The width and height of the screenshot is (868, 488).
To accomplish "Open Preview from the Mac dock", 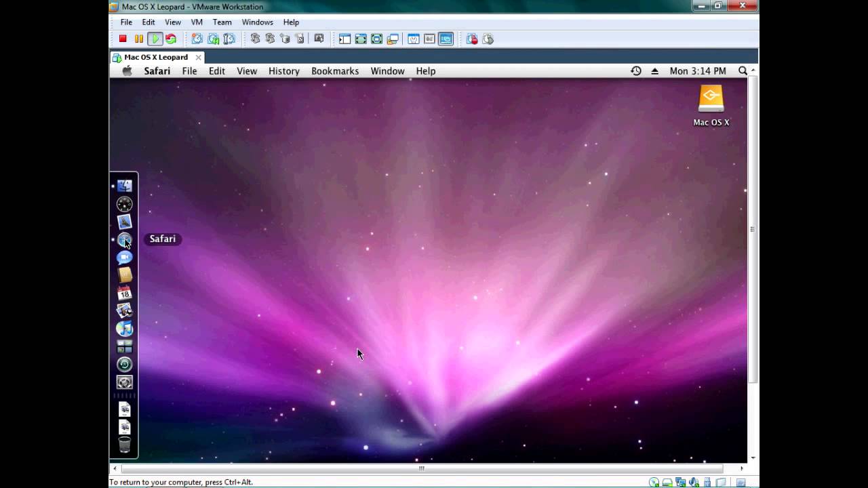I will 124,310.
